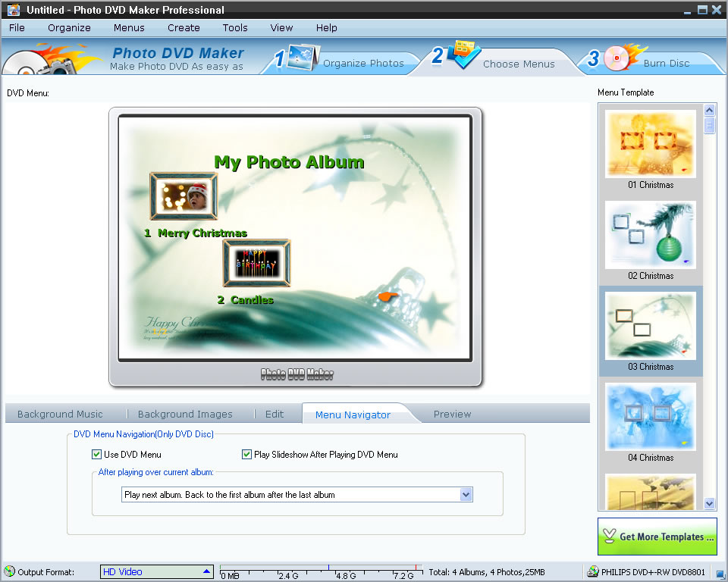This screenshot has height=582, width=728.
Task: Open the View menu
Action: [x=281, y=28]
